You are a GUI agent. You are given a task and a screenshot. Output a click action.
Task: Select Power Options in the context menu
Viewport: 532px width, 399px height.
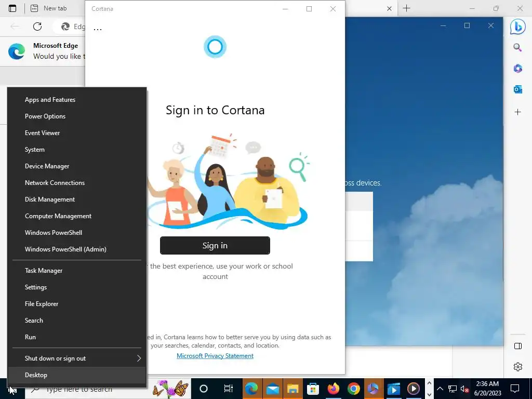77,116
